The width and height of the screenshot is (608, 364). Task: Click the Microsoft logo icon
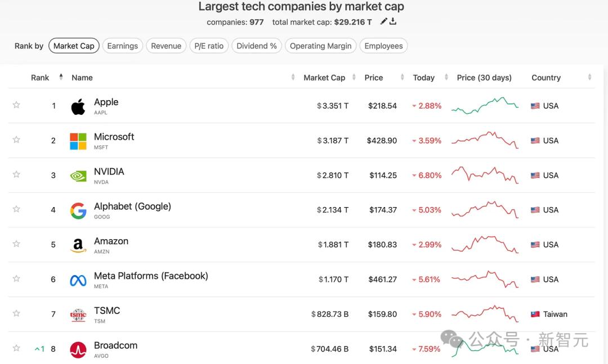(x=78, y=141)
